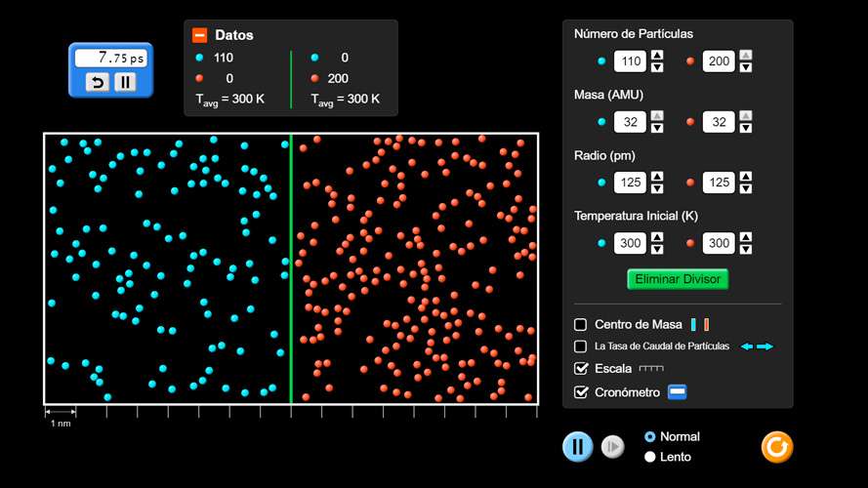Decrease orange particle count
The width and height of the screenshot is (868, 488).
coord(746,68)
